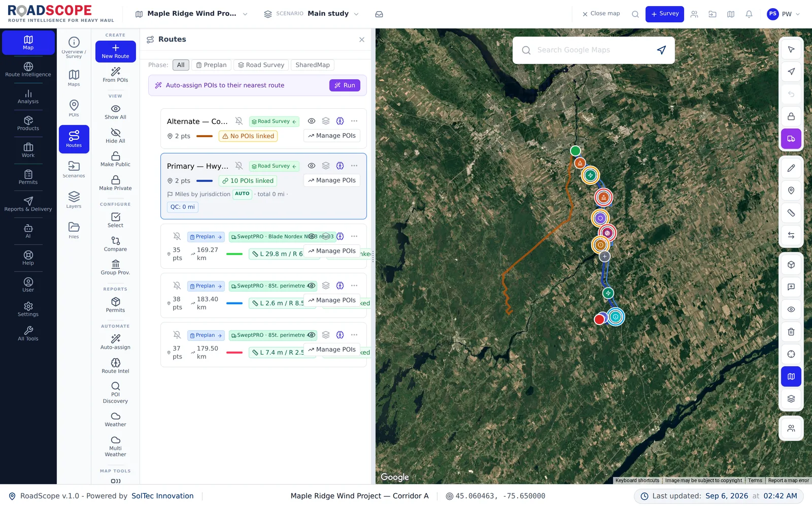Click Show All routes view toggle
This screenshot has width=812, height=508.
(115, 112)
